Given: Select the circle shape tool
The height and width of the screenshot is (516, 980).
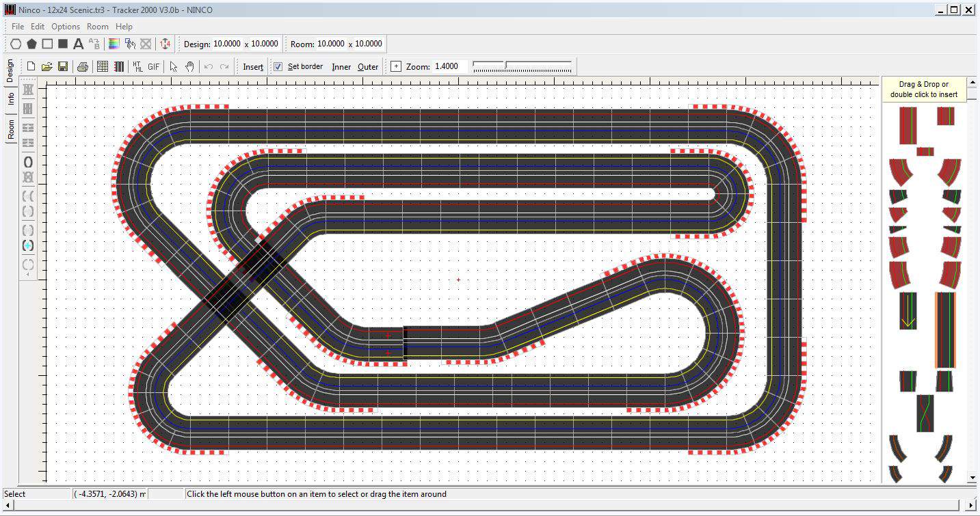Looking at the screenshot, I should (x=16, y=44).
